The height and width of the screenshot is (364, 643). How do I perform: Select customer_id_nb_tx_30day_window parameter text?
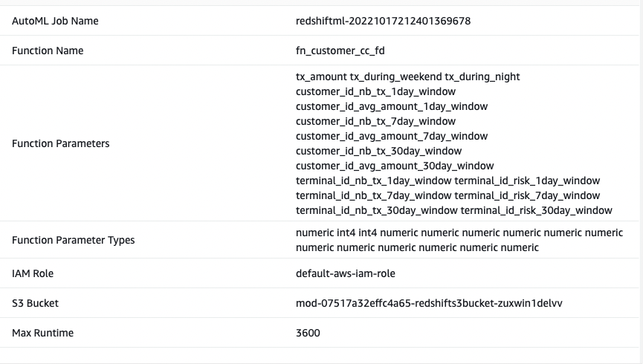click(378, 151)
